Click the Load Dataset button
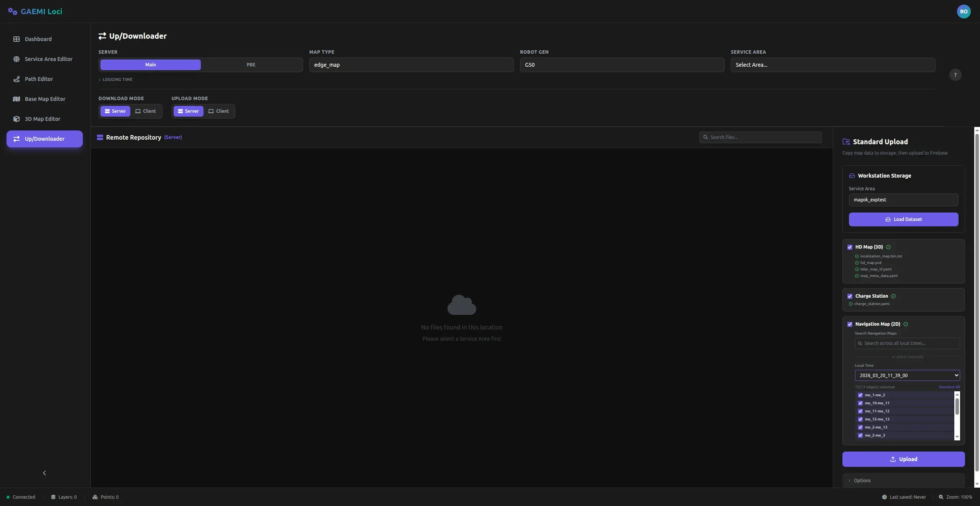Viewport: 980px width, 506px height. tap(903, 219)
